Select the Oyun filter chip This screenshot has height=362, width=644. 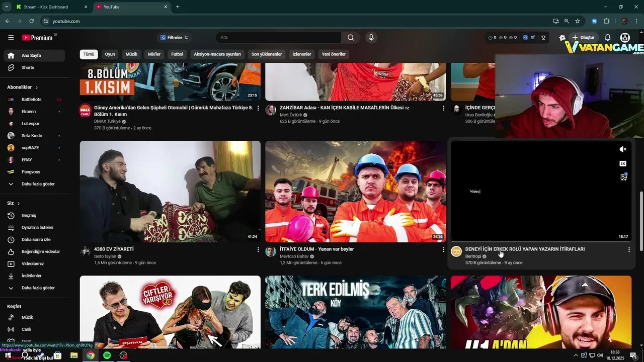click(x=110, y=54)
